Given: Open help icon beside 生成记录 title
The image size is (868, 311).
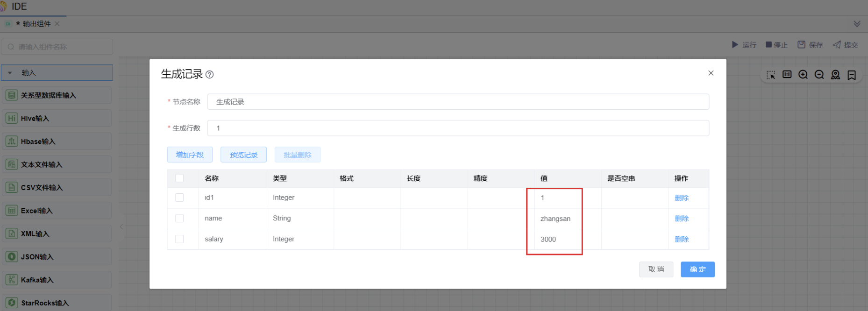Looking at the screenshot, I should [210, 75].
